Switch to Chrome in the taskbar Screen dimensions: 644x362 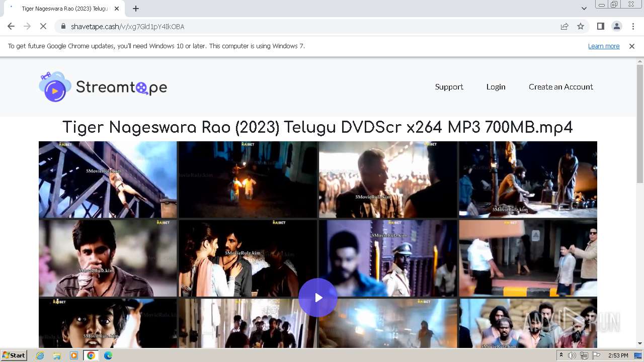pyautogui.click(x=91, y=355)
